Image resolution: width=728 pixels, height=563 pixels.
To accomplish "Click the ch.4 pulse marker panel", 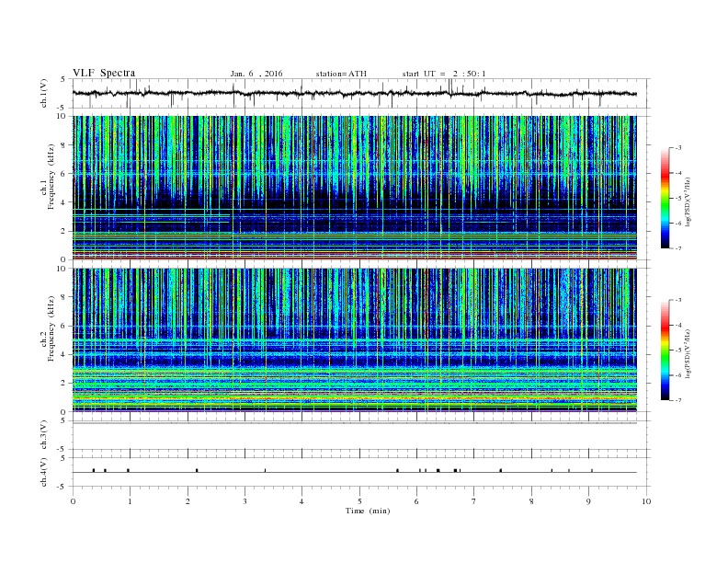I will coord(359,472).
